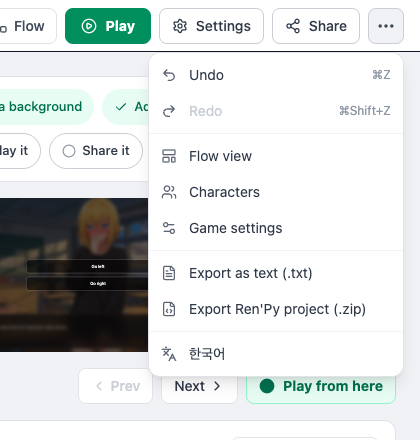
Task: Click the Flow view layout icon
Action: point(169,156)
